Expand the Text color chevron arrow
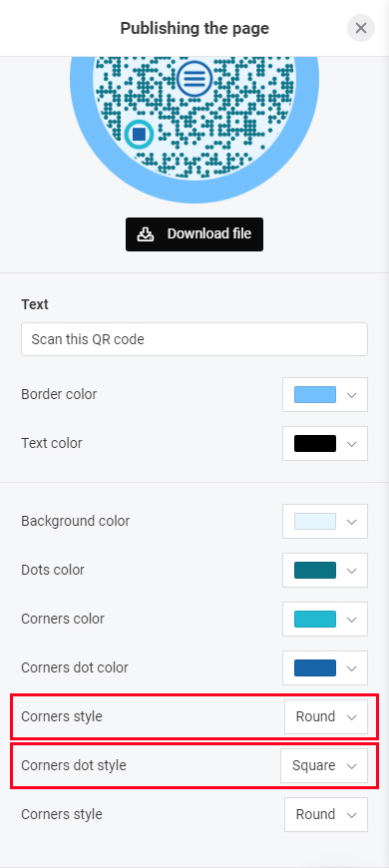 pyautogui.click(x=351, y=443)
